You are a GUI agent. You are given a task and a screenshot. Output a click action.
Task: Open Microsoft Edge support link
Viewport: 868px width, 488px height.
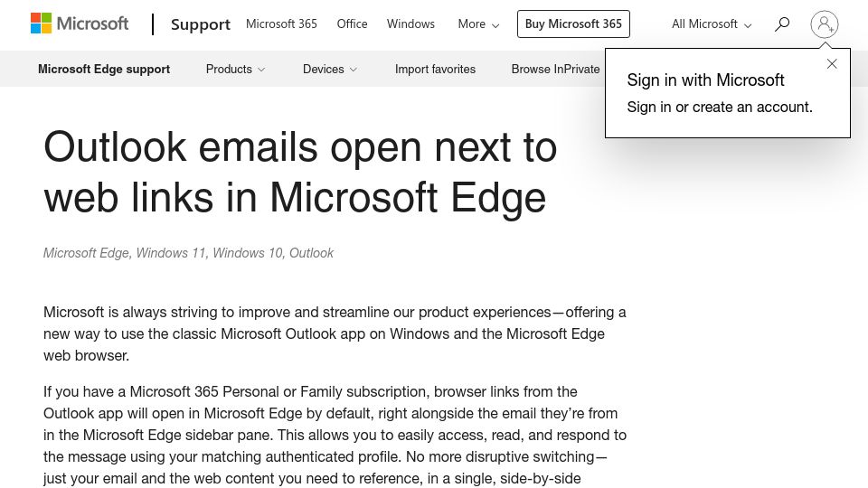(x=104, y=70)
